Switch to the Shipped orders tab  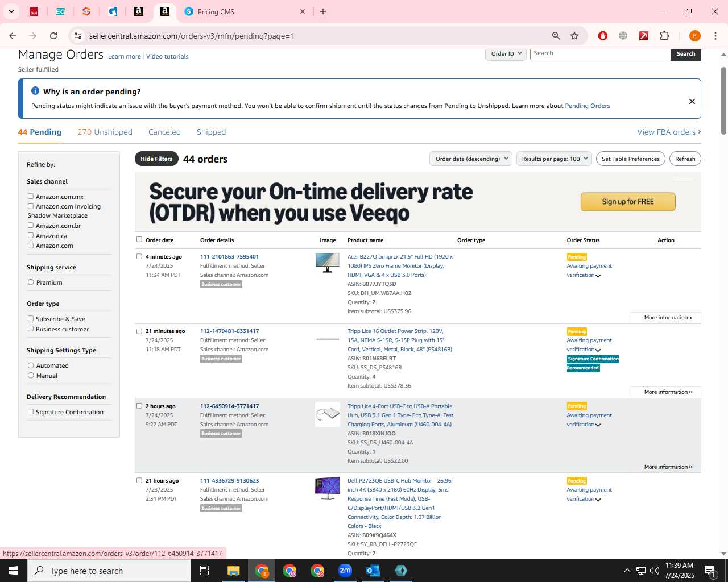(x=211, y=132)
